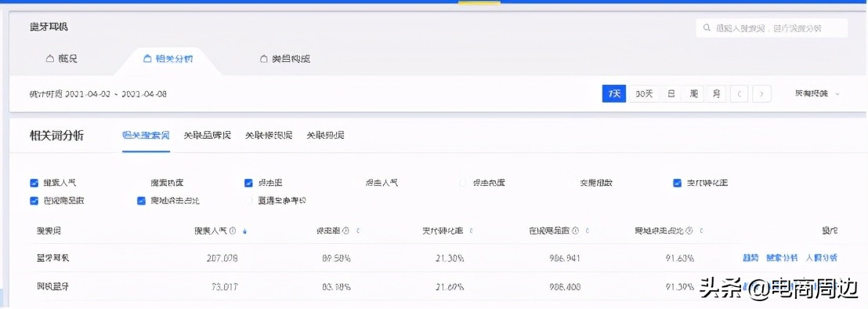Image resolution: width=868 pixels, height=309 pixels.
Task: Select the 日 (day) range button
Action: click(671, 93)
